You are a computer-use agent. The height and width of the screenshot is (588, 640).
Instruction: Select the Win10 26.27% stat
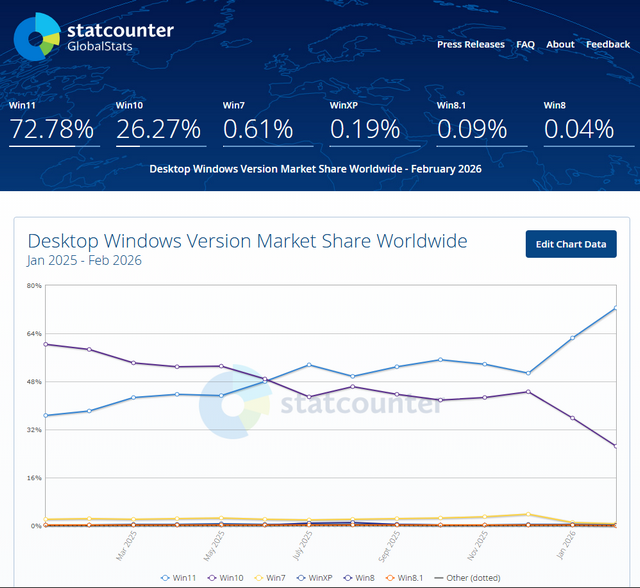point(161,123)
